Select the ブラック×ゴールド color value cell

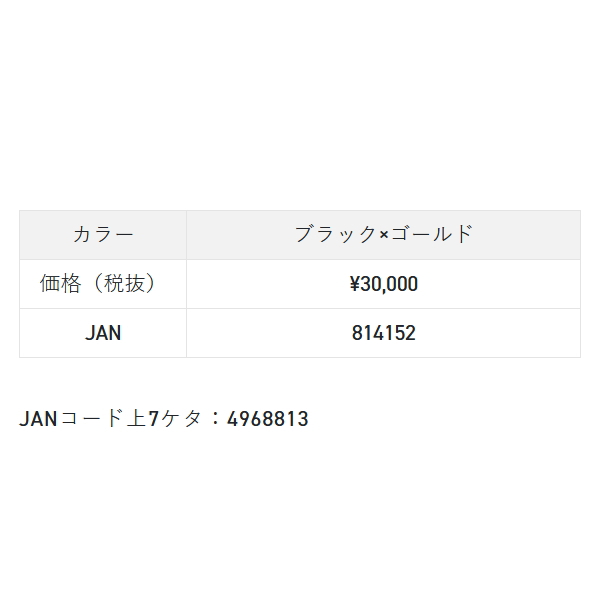tap(383, 235)
